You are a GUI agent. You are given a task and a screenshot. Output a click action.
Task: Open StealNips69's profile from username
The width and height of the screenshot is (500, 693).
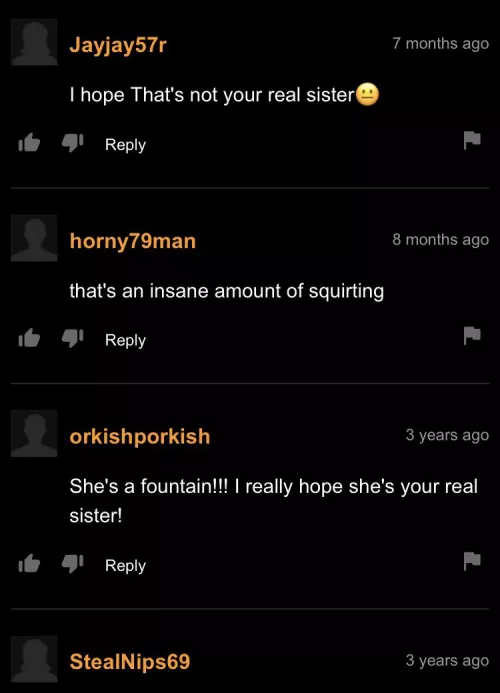pyautogui.click(x=130, y=662)
